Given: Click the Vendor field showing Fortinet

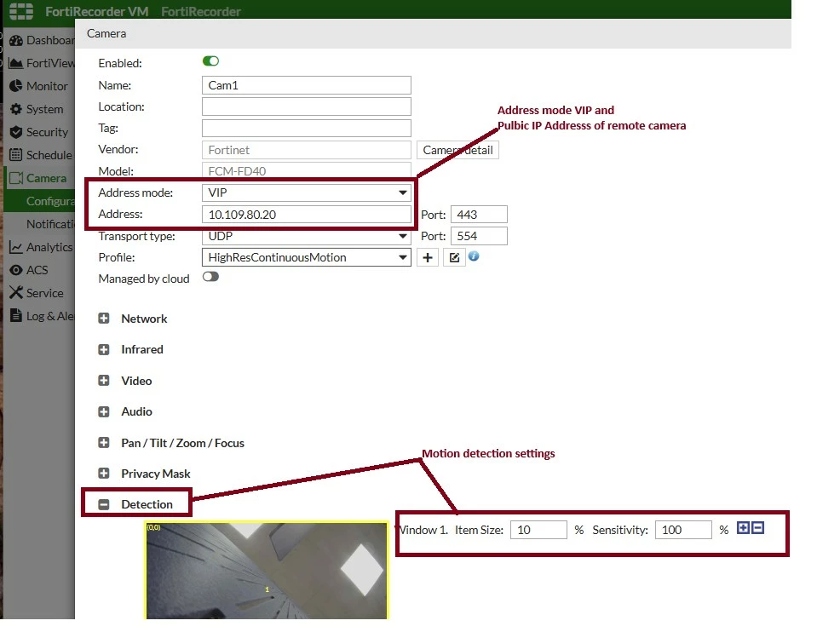Looking at the screenshot, I should pyautogui.click(x=307, y=150).
